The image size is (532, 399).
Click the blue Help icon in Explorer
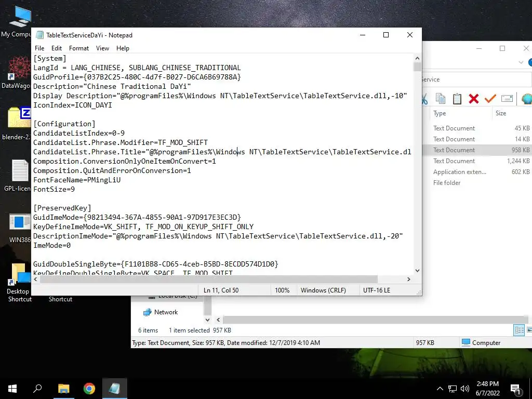tap(530, 62)
